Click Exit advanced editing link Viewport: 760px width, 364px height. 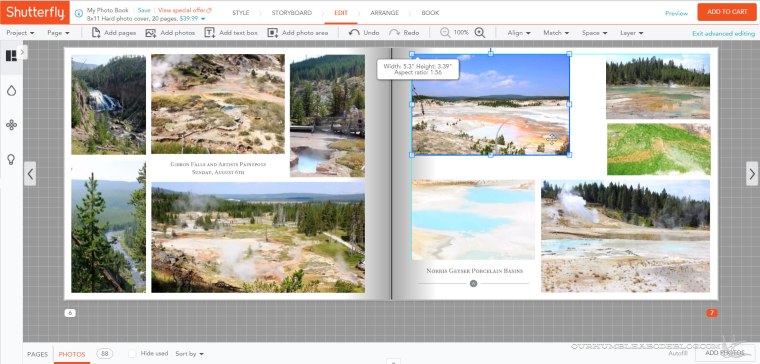(723, 33)
